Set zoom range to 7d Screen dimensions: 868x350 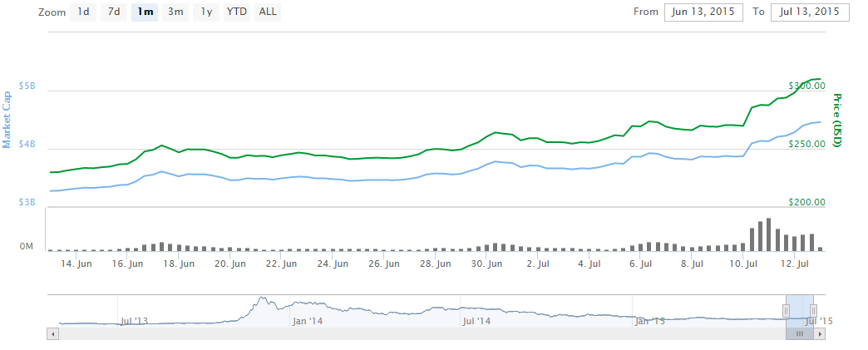tap(115, 12)
